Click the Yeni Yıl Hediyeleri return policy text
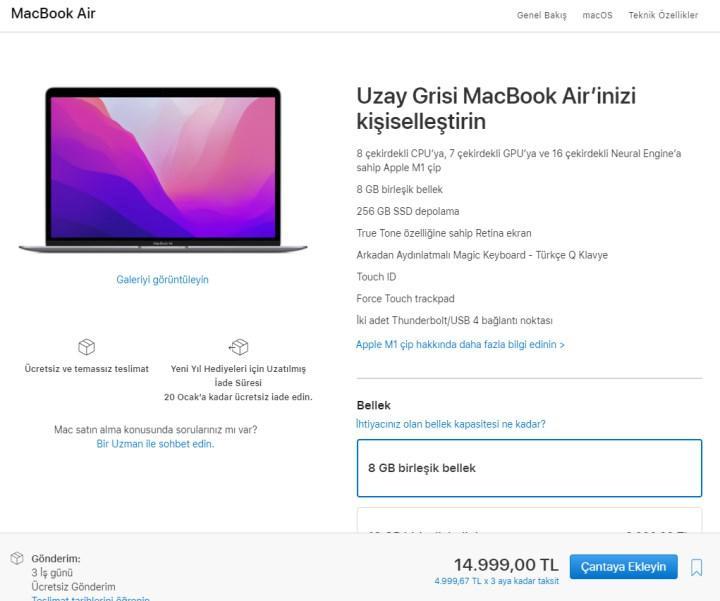Screen dimensions: 720x601 238,382
